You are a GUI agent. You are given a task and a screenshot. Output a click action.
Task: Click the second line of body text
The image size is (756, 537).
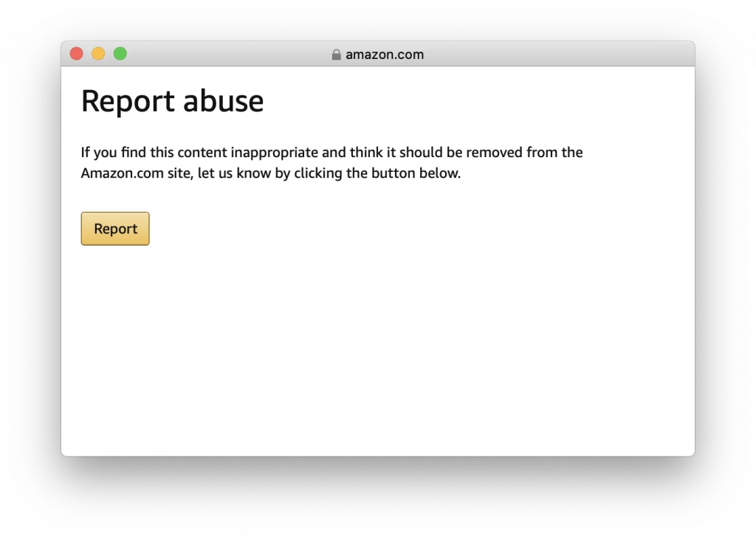click(270, 173)
